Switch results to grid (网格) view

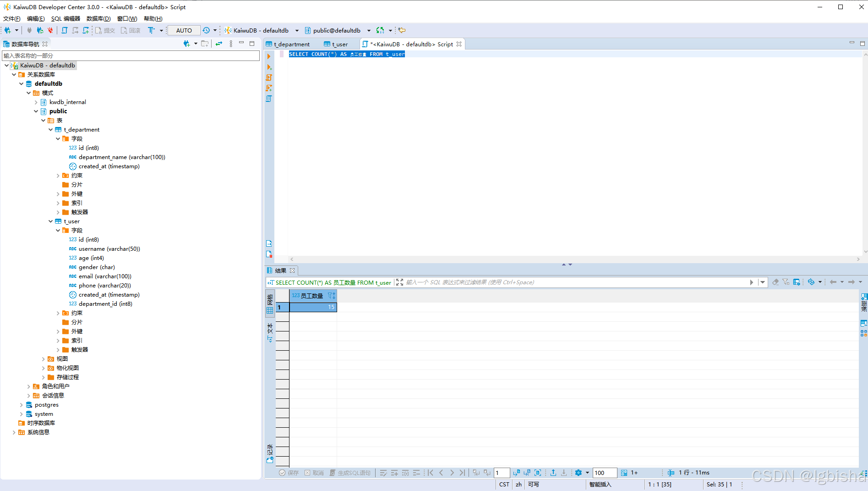(270, 304)
